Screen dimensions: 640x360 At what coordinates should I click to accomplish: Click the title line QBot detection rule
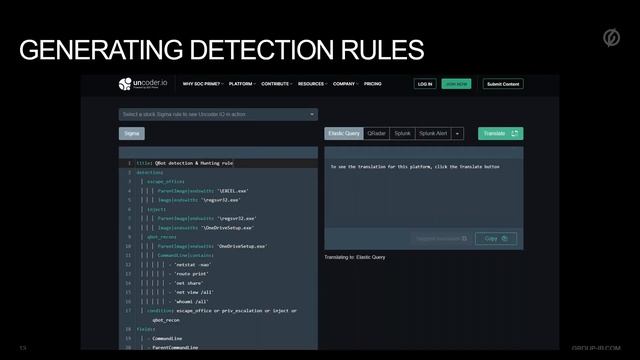pyautogui.click(x=218, y=163)
